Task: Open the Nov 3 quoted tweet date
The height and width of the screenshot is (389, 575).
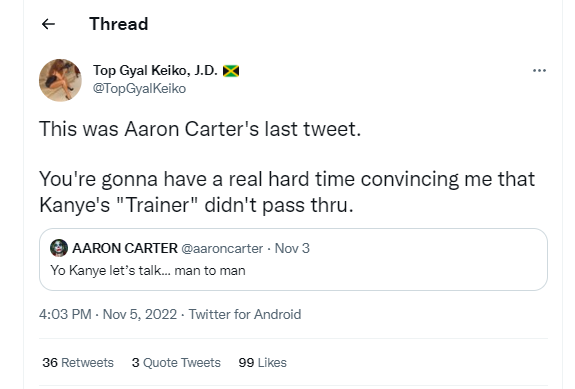Action: coord(292,248)
